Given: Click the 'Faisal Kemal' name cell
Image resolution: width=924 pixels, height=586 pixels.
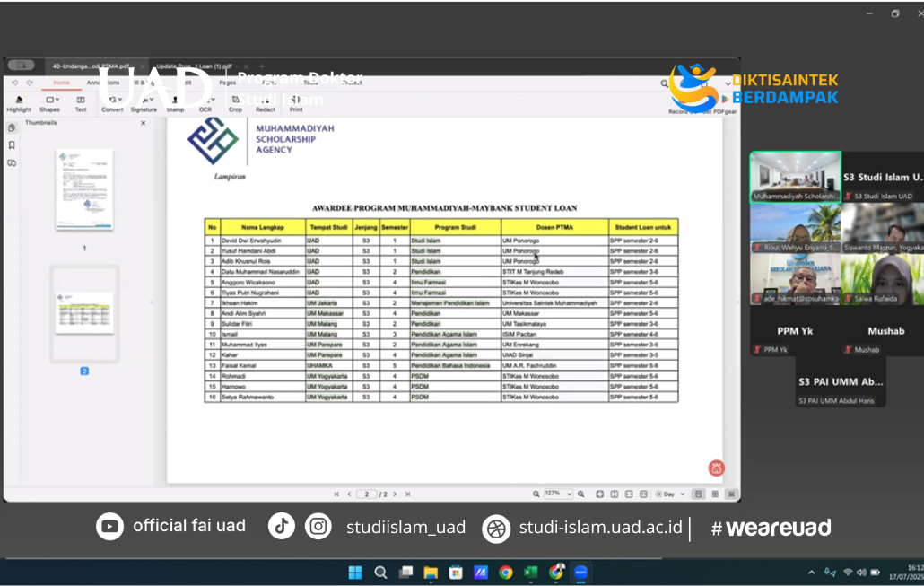Looking at the screenshot, I should pyautogui.click(x=263, y=365).
